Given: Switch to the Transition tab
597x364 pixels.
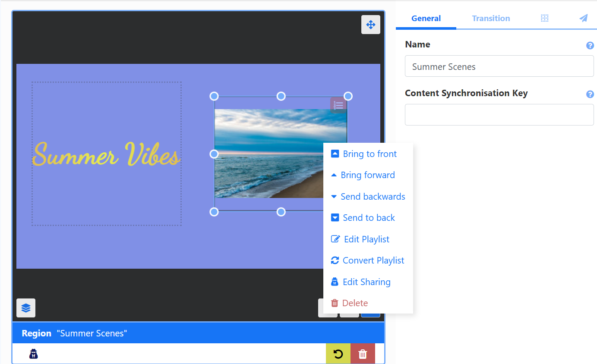Looking at the screenshot, I should [491, 19].
